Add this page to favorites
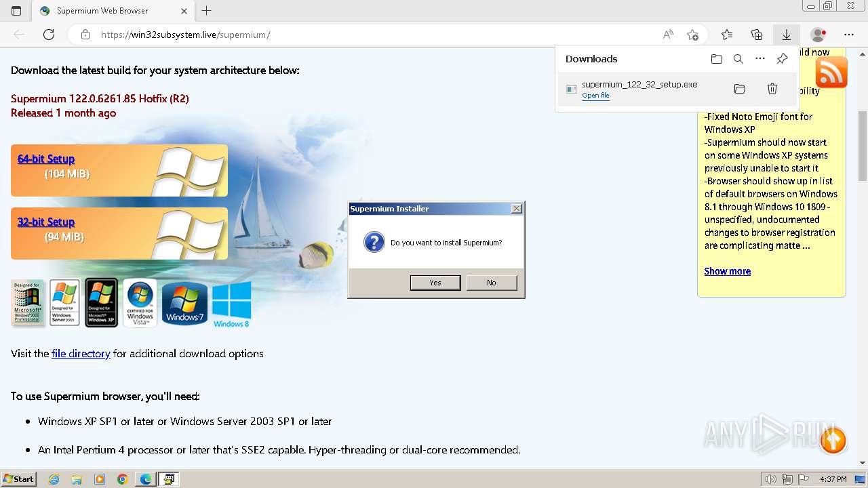This screenshot has width=868, height=488. pyautogui.click(x=692, y=35)
